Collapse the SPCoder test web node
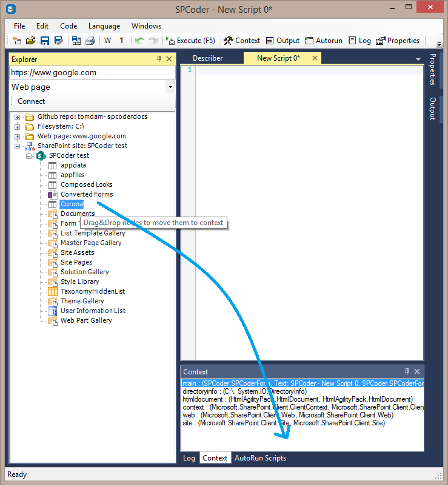 click(x=28, y=156)
